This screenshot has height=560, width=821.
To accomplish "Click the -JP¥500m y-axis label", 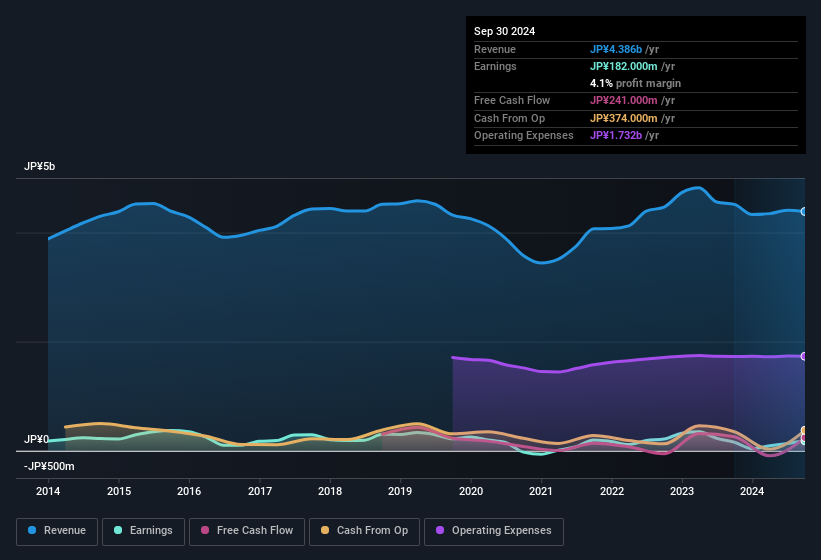I will [49, 466].
